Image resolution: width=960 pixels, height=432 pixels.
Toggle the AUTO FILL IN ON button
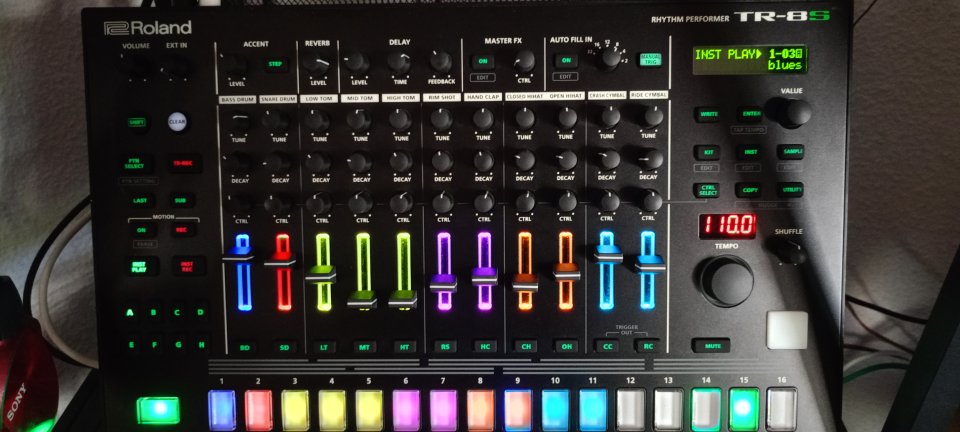(566, 61)
